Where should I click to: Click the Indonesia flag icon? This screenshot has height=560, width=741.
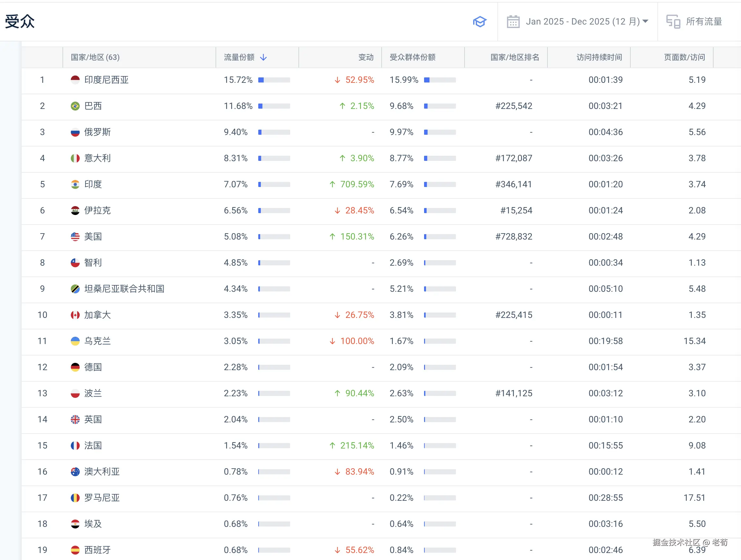tap(75, 80)
